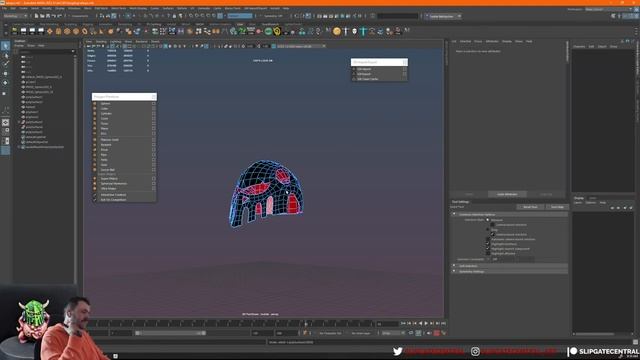Click the Range Slider bar
640x360 pixels.
pyautogui.click(x=171, y=333)
